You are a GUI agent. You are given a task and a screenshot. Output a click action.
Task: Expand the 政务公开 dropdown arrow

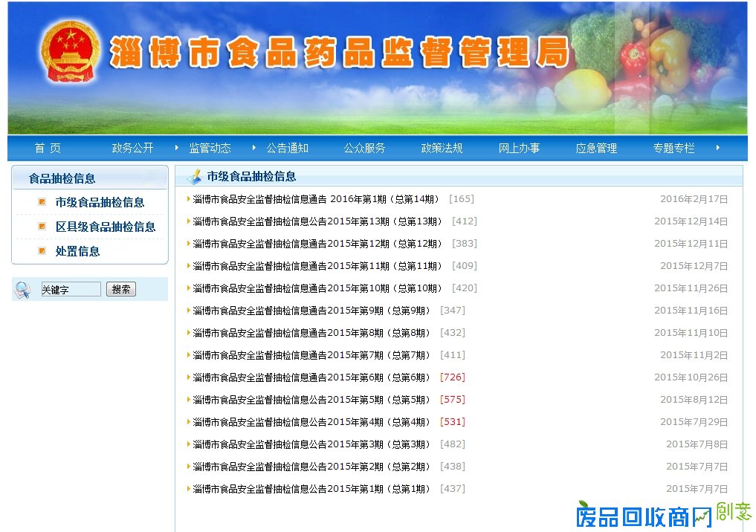point(176,148)
